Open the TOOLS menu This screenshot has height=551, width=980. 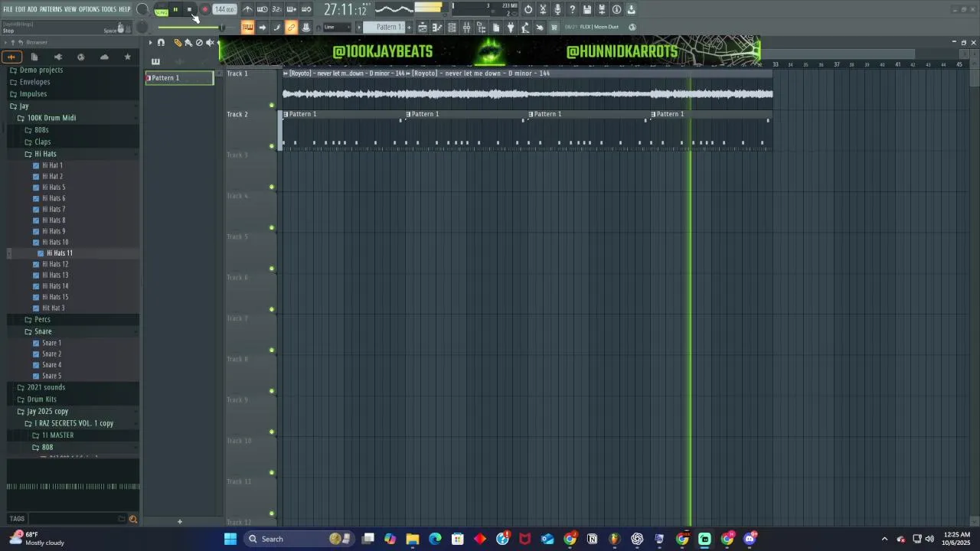tap(109, 9)
